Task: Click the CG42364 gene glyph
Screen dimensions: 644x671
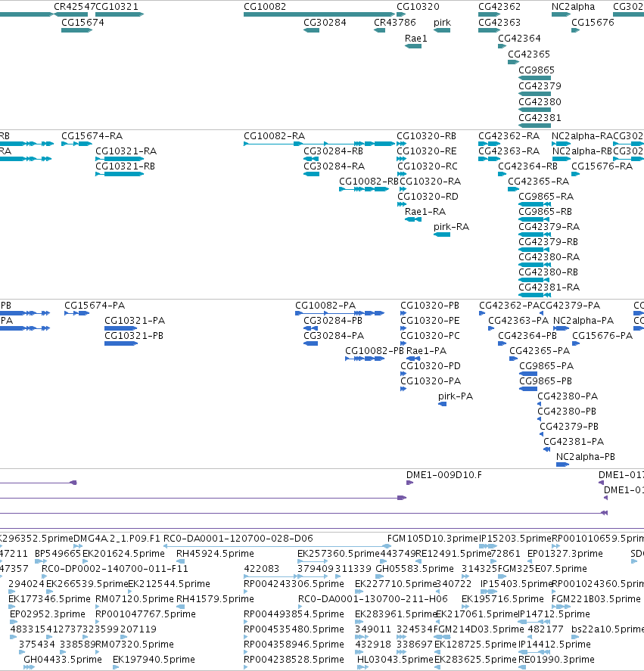Action: [x=502, y=46]
